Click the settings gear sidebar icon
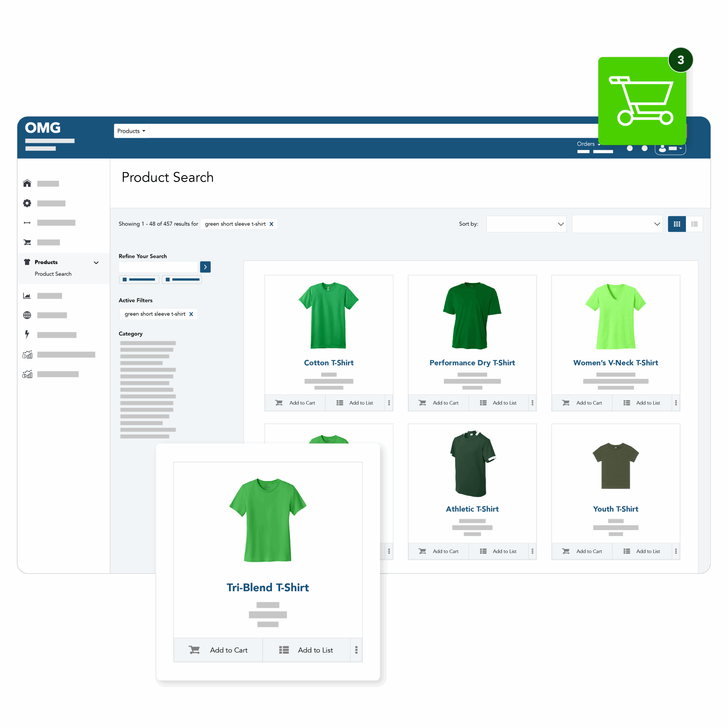Viewport: 728px width, 728px height. (27, 203)
